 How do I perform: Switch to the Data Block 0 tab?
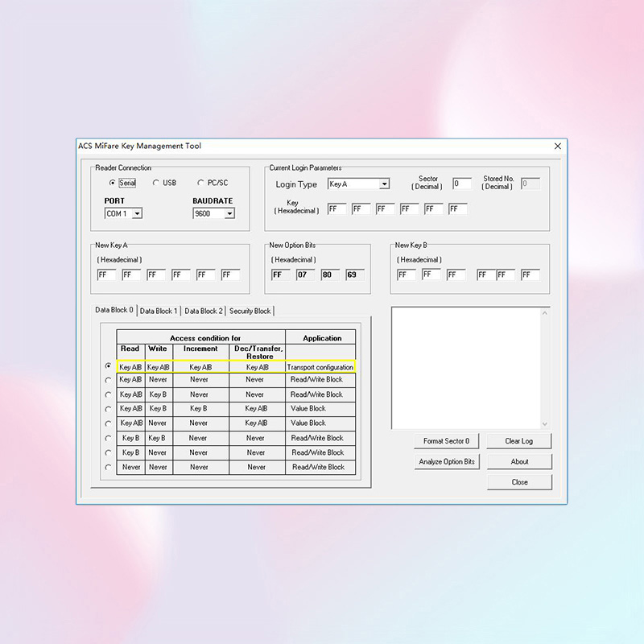(114, 310)
